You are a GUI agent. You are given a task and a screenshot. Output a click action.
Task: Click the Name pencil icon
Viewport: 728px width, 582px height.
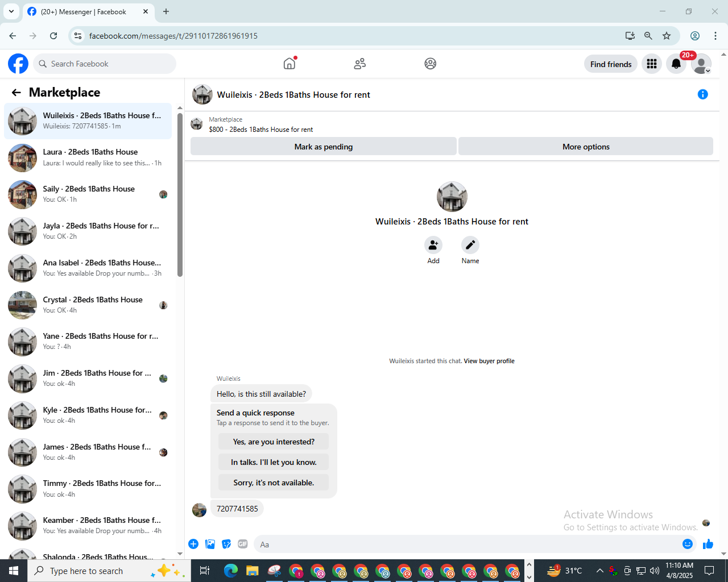pos(470,245)
